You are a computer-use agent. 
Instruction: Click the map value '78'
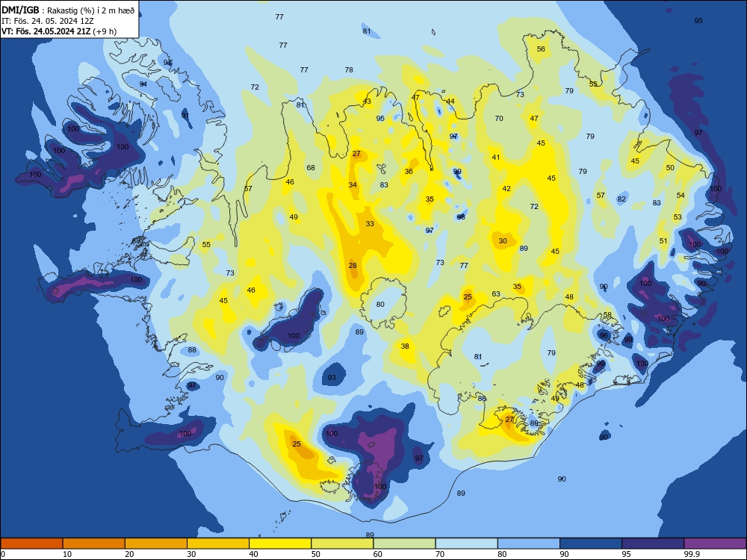tap(349, 70)
